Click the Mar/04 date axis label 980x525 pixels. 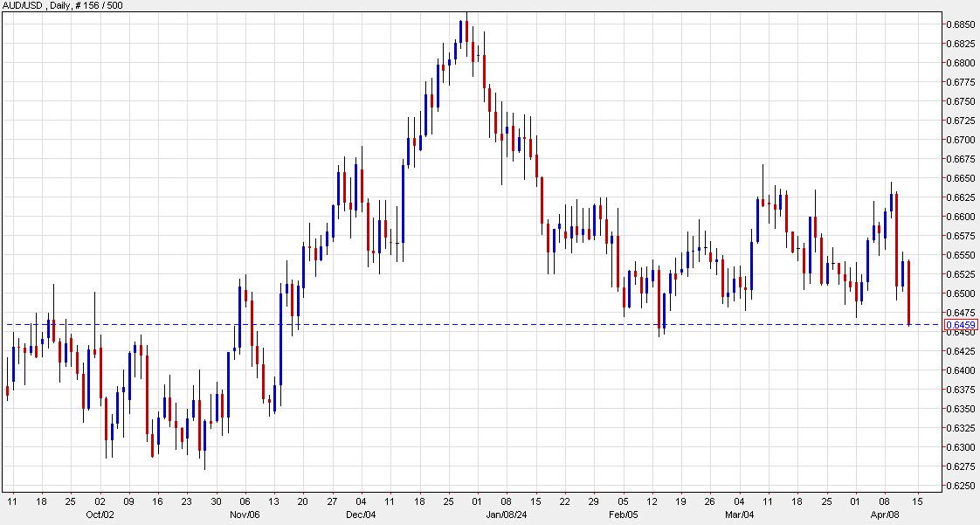point(742,515)
